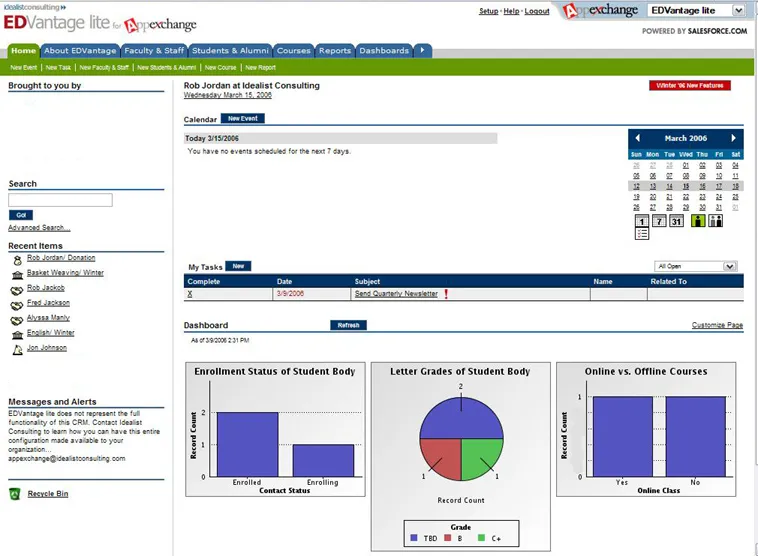The image size is (758, 556).
Task: Open Courses tab
Action: [x=293, y=50]
